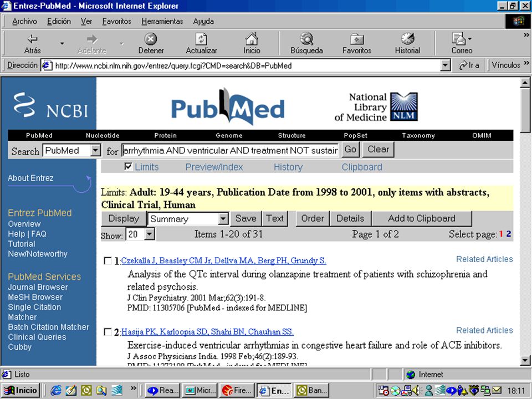Click the Ir a go button
Image resolution: width=532 pixels, height=399 pixels.
pos(469,65)
